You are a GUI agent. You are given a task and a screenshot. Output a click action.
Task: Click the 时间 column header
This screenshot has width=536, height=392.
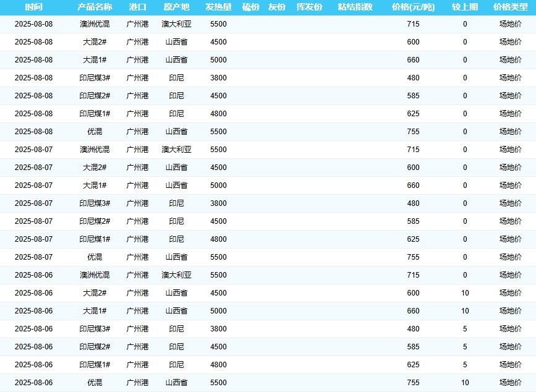[33, 7]
